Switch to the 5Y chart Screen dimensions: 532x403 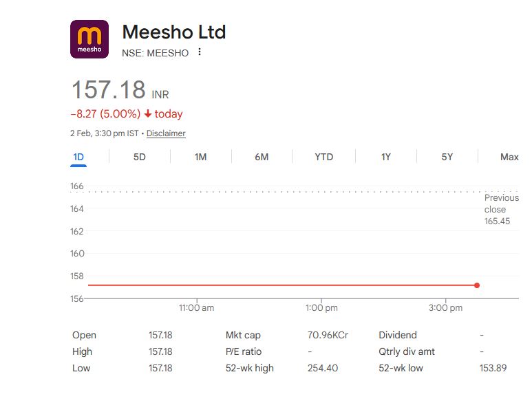pyautogui.click(x=447, y=157)
